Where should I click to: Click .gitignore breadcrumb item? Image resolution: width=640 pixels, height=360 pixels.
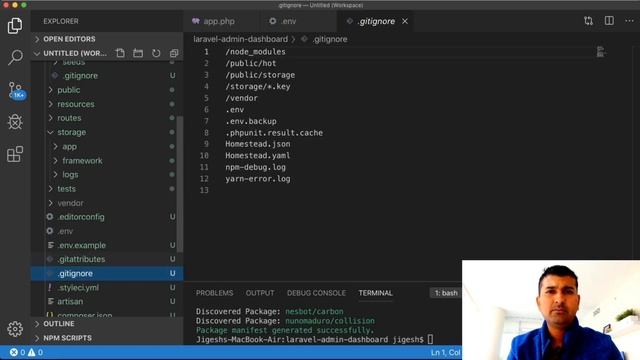point(330,39)
